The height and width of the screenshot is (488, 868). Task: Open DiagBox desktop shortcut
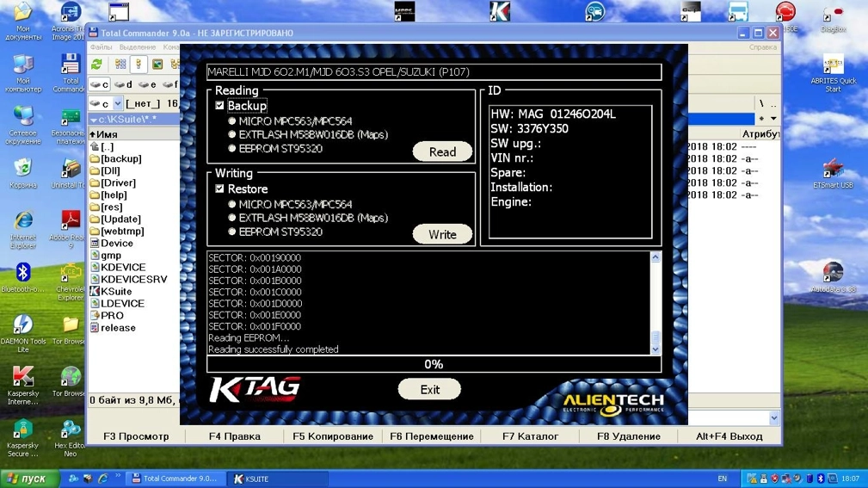pos(833,18)
